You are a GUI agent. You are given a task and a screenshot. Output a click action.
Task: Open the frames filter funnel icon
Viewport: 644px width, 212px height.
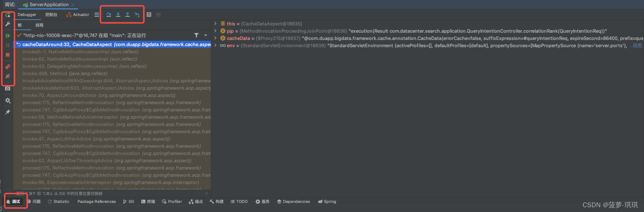(196, 35)
